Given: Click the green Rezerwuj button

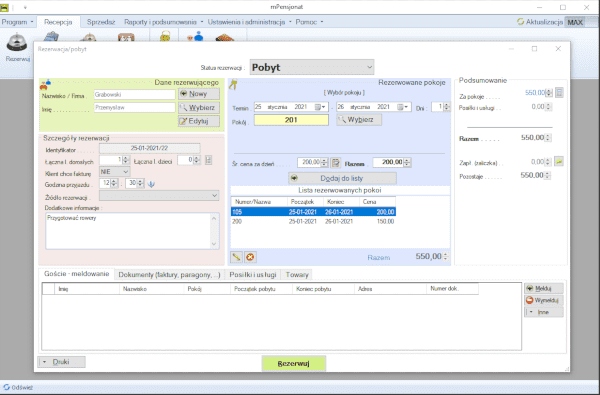Looking at the screenshot, I should [x=294, y=364].
